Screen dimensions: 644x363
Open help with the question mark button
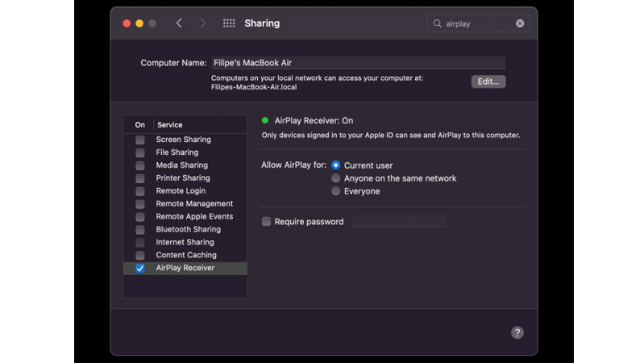(x=517, y=332)
